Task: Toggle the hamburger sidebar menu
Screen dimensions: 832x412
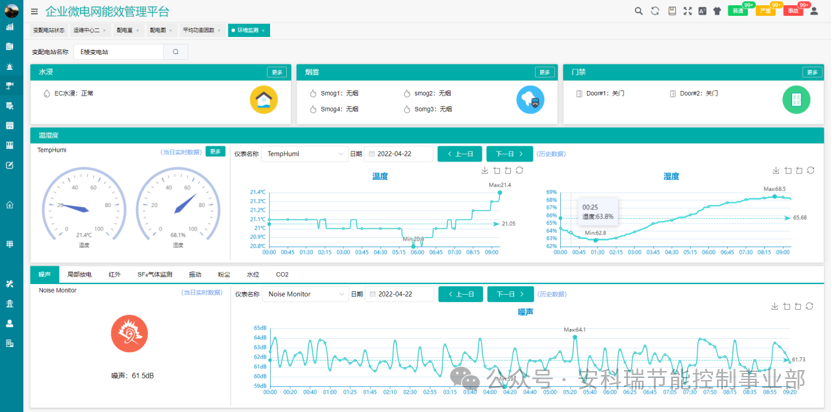Action: coord(34,11)
